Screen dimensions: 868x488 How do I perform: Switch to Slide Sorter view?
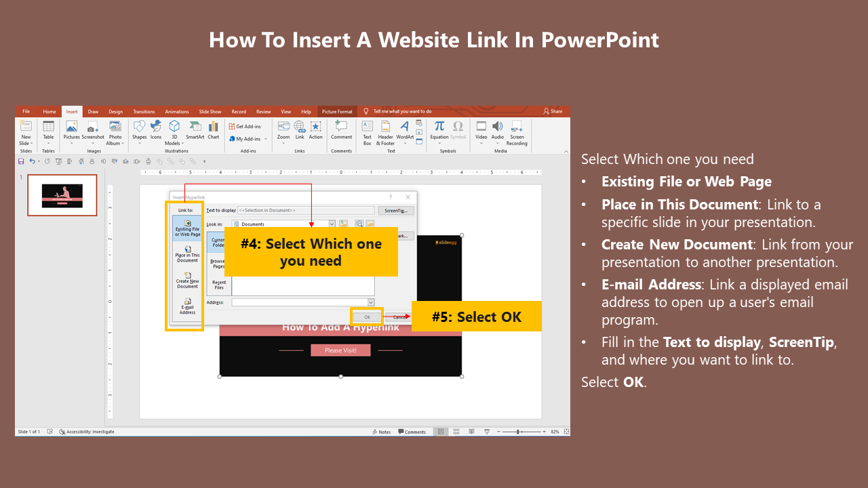click(456, 432)
